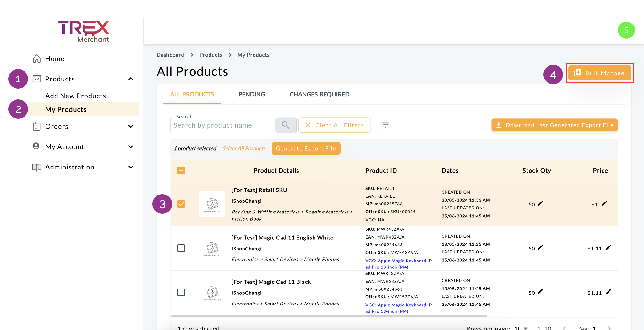Open the filter list icon
Screen dimensions: 644x330
coord(385,125)
